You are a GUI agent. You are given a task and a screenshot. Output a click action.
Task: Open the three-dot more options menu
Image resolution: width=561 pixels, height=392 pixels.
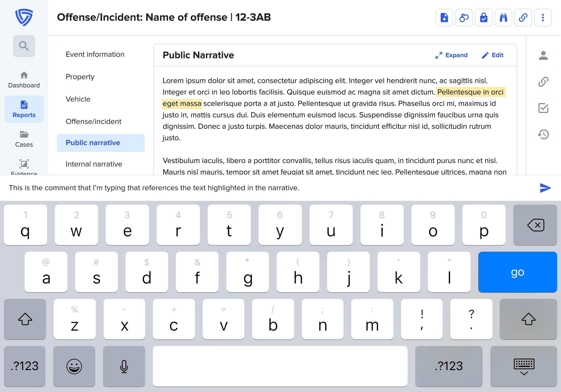tap(543, 18)
